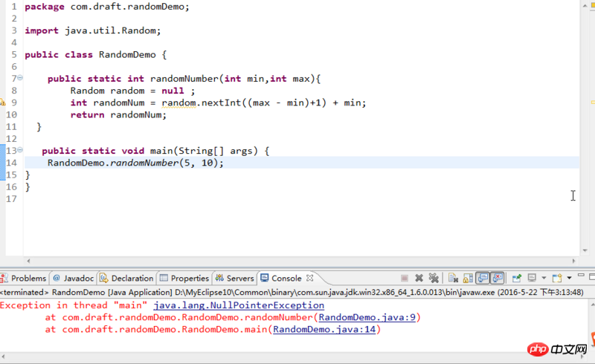
Task: Click the Servers tab icon
Action: tap(219, 278)
